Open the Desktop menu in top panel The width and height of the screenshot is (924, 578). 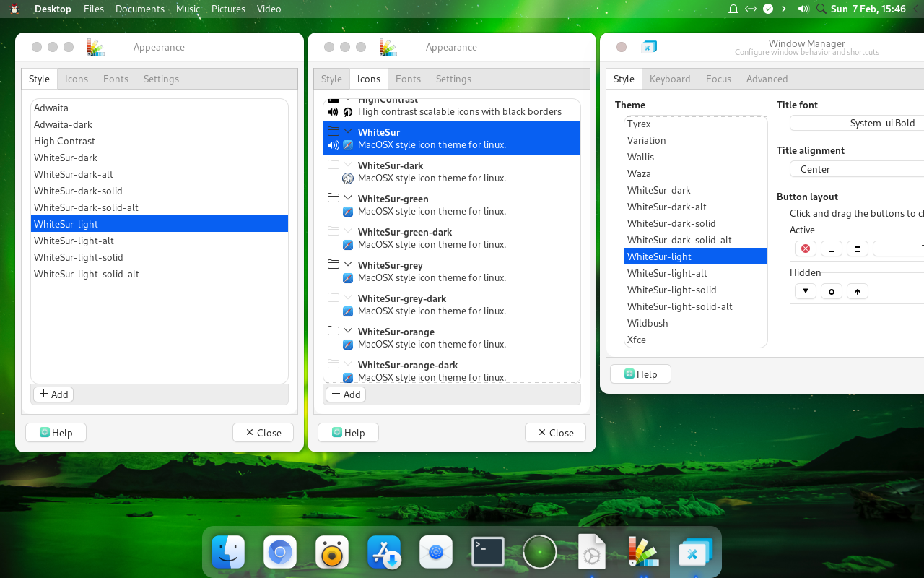(x=53, y=9)
